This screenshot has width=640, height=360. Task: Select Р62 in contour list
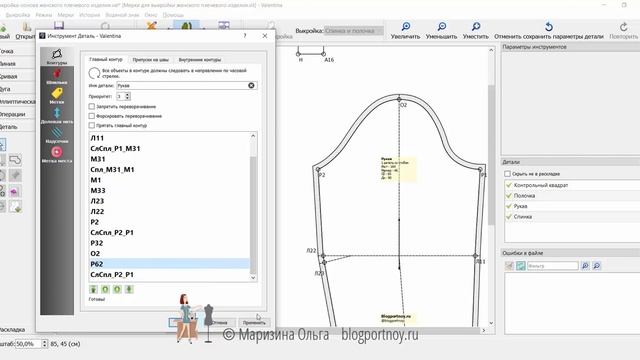pos(169,264)
